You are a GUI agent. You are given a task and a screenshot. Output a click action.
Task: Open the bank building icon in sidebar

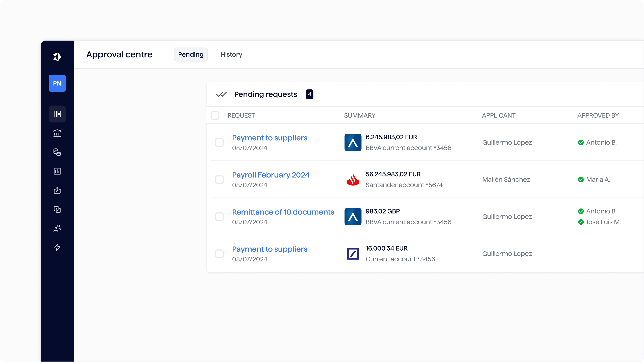(57, 133)
